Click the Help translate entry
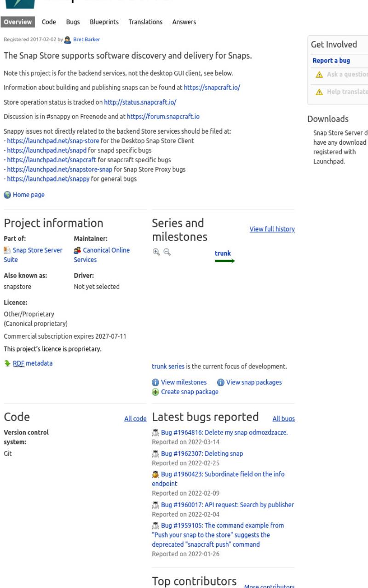Viewport: 368px width, 588px height. (347, 91)
